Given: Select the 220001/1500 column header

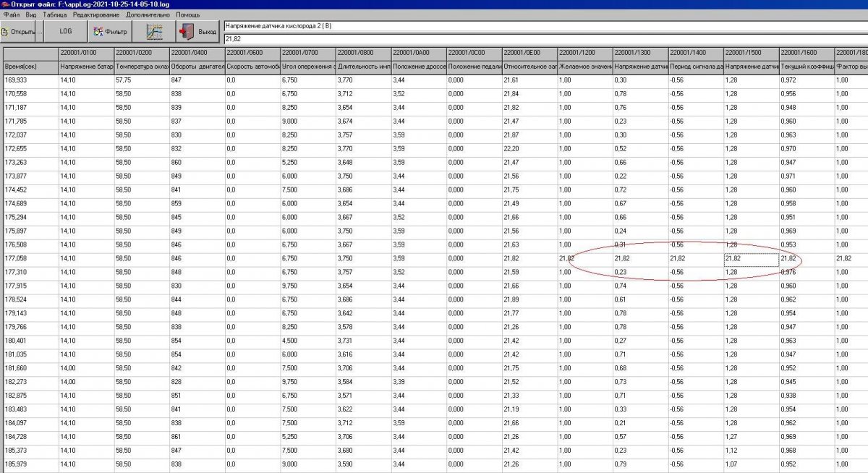Looking at the screenshot, I should pos(751,52).
